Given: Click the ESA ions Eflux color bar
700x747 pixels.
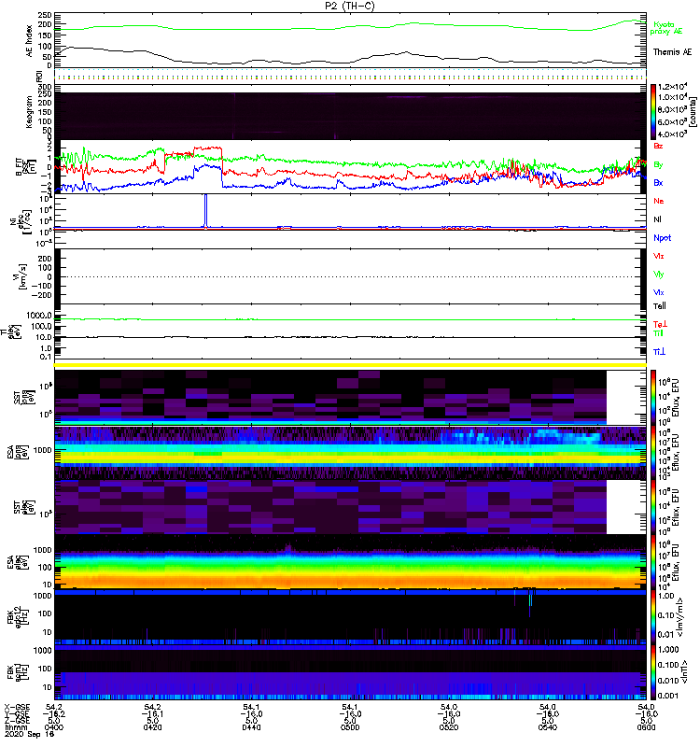Looking at the screenshot, I should coord(653,453).
